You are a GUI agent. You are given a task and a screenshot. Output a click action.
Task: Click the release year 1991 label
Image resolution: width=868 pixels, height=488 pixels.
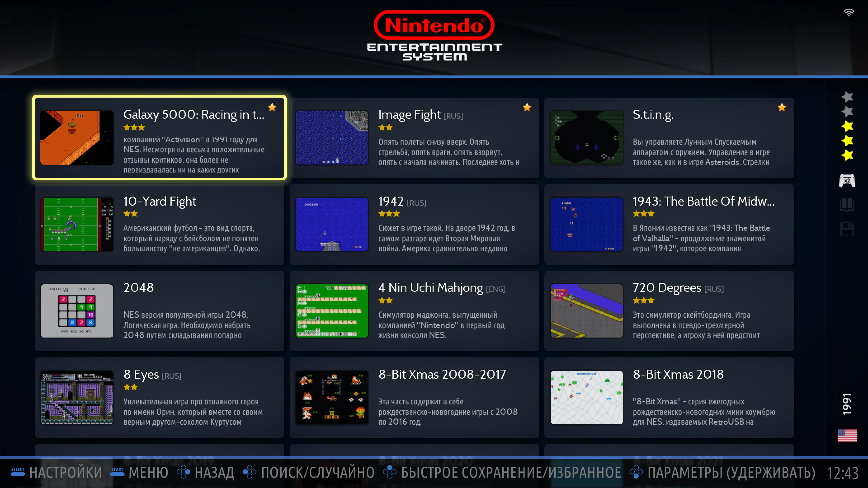pyautogui.click(x=847, y=404)
